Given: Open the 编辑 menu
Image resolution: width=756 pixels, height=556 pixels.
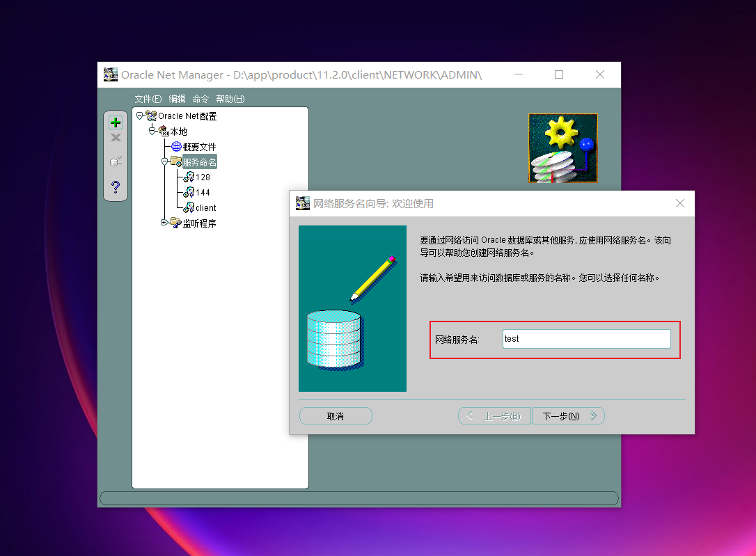Looking at the screenshot, I should (x=177, y=99).
